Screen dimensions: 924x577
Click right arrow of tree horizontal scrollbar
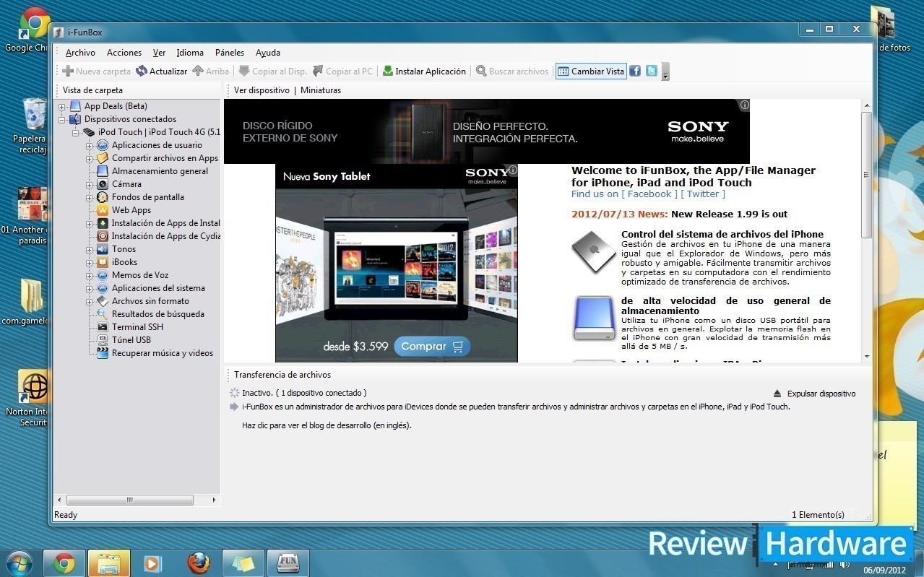214,500
